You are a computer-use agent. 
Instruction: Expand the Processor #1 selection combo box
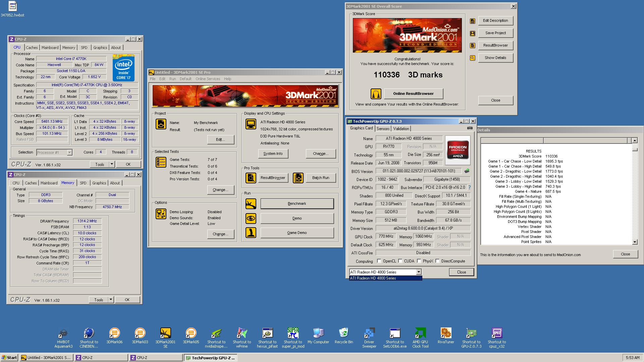click(x=69, y=153)
